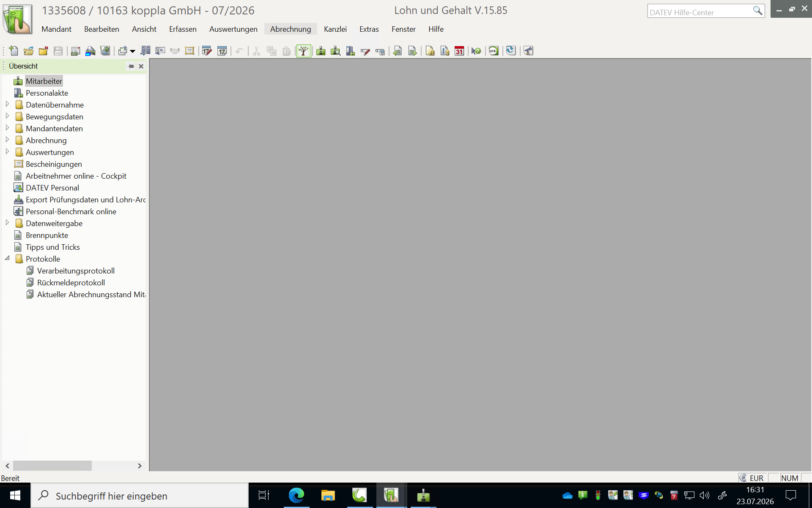Open Arbeitnehmer online - Cockpit

[x=76, y=176]
